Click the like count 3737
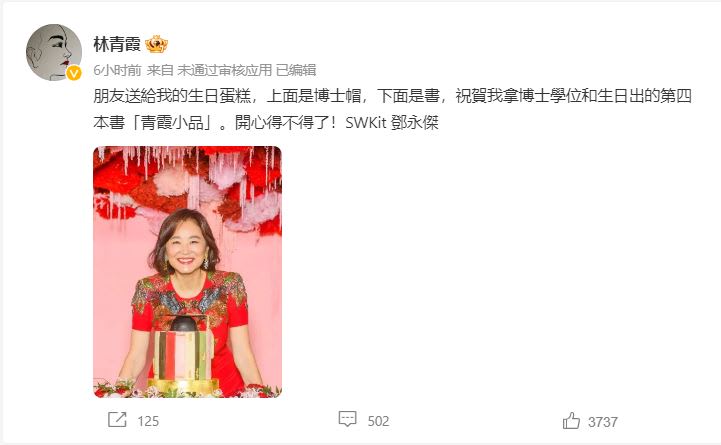The width and height of the screenshot is (721, 445). (x=603, y=422)
